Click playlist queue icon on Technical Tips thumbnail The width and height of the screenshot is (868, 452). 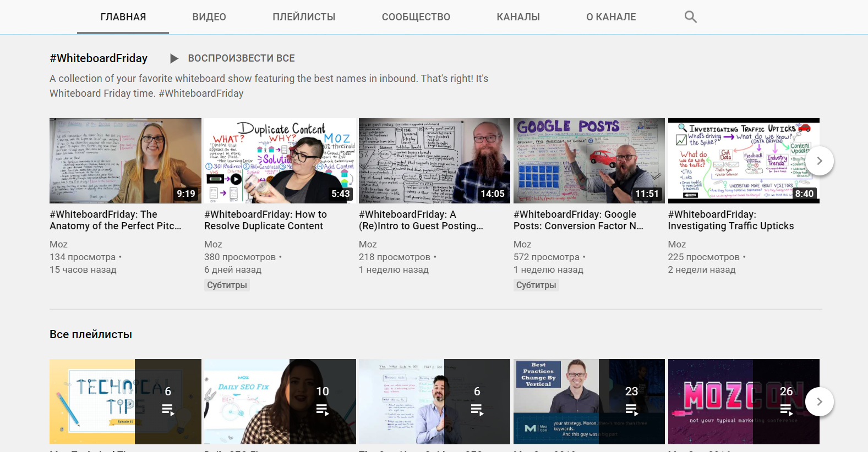coord(168,410)
